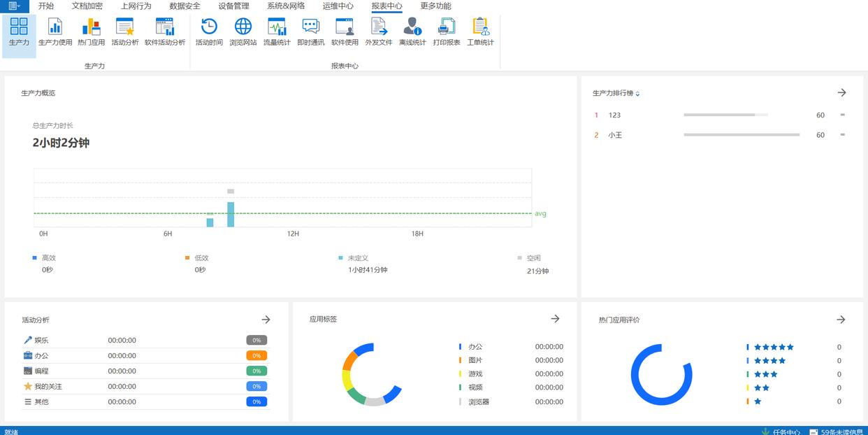
Task: Open the 生产力使用 report icon
Action: pos(55,31)
